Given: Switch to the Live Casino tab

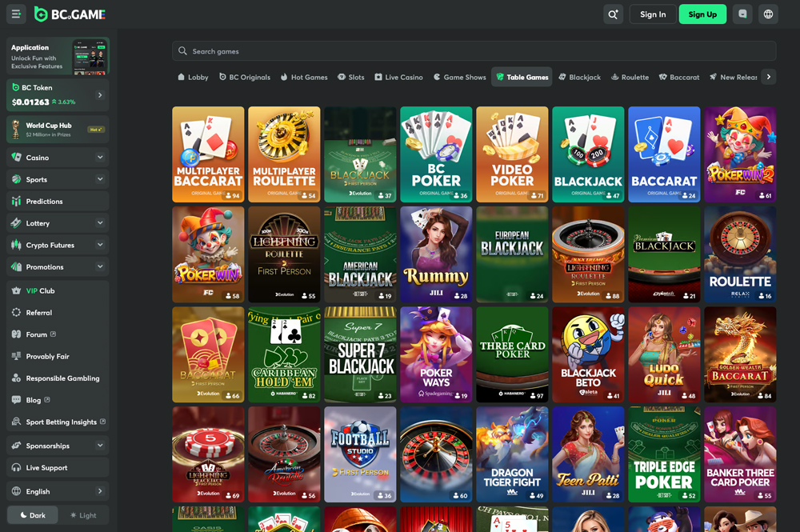Looking at the screenshot, I should pos(398,77).
